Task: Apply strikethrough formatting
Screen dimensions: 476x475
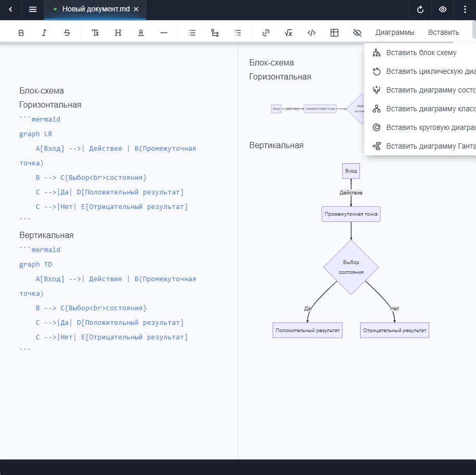Action: tap(67, 33)
